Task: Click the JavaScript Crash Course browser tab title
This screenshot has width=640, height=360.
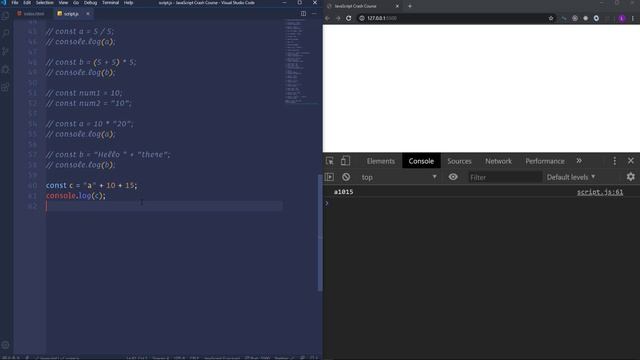Action: [355, 6]
